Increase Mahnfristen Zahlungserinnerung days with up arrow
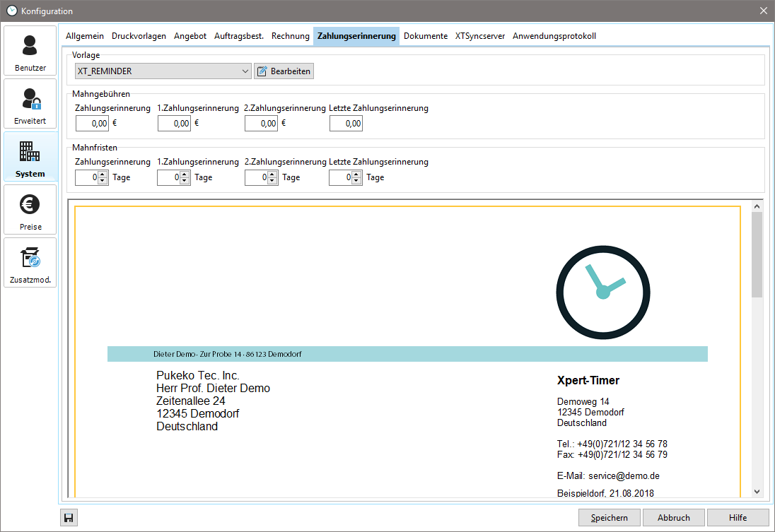 pos(103,175)
